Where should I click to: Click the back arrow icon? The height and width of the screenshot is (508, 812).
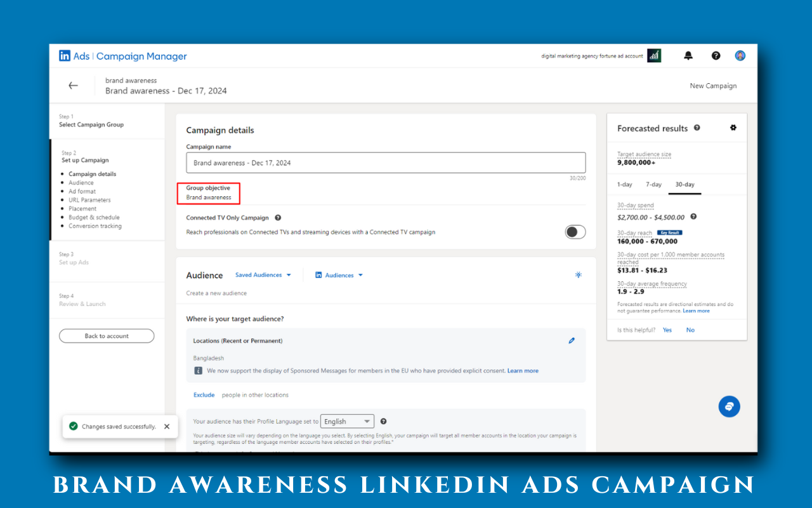[73, 86]
